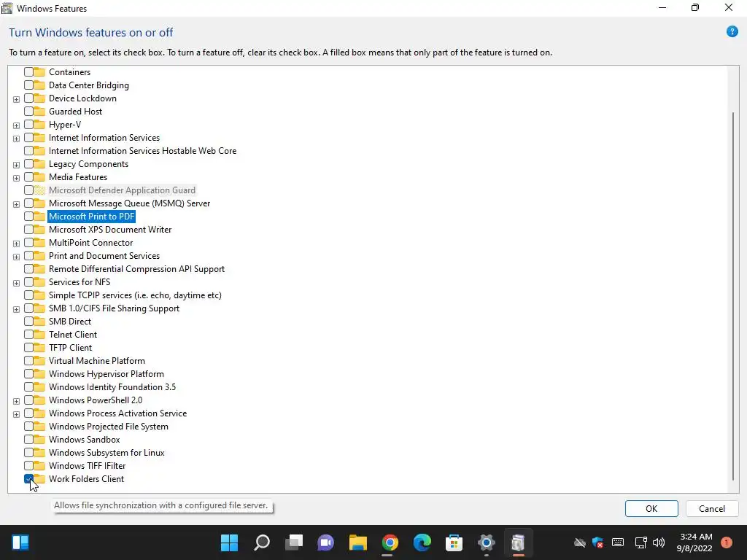Open Task View on the taskbar
Image resolution: width=747 pixels, height=560 pixels.
[294, 542]
